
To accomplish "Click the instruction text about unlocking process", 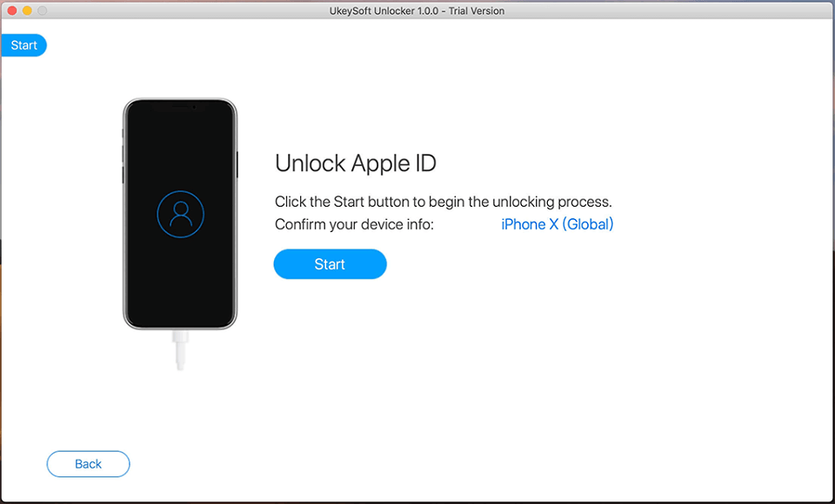I will click(443, 202).
